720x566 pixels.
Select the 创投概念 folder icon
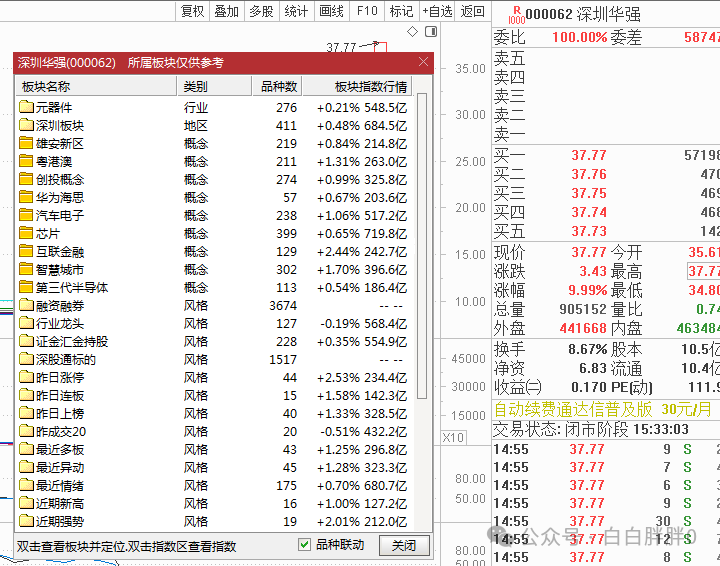click(x=27, y=179)
